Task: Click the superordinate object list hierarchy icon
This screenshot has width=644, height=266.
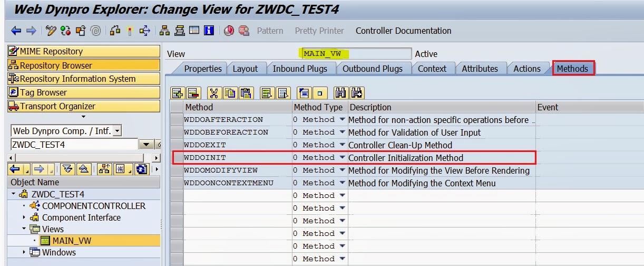Action: point(104,169)
